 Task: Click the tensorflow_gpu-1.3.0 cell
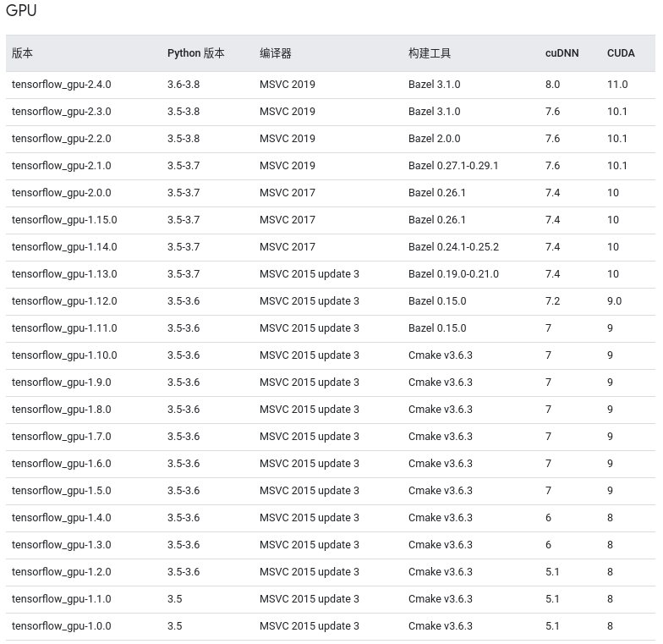coord(61,545)
